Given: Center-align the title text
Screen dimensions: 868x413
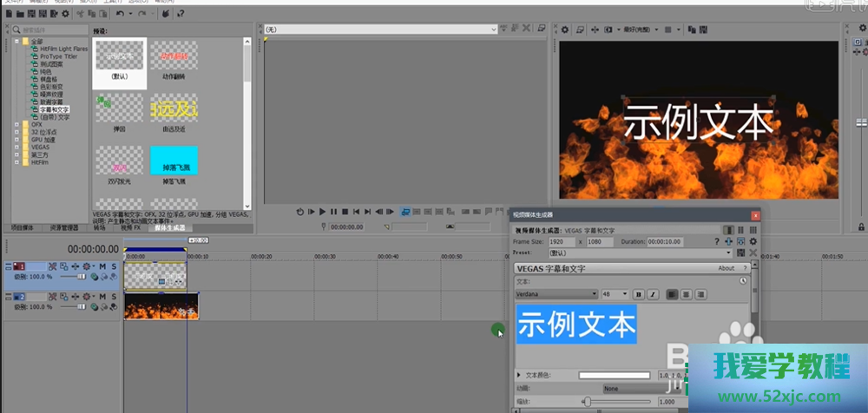Looking at the screenshot, I should point(687,294).
